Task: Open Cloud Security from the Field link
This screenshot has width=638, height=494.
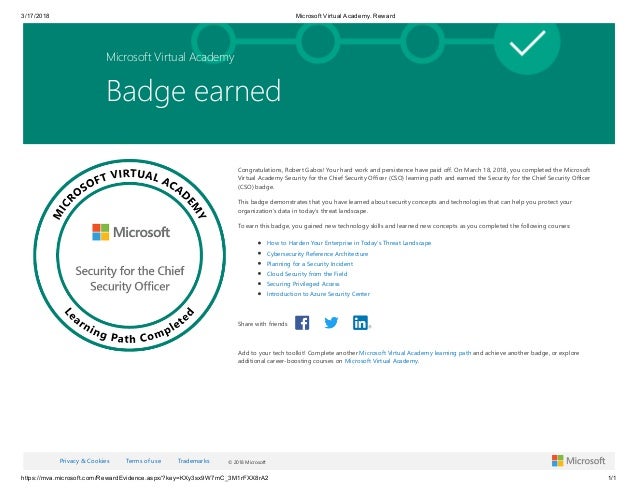Action: (307, 274)
